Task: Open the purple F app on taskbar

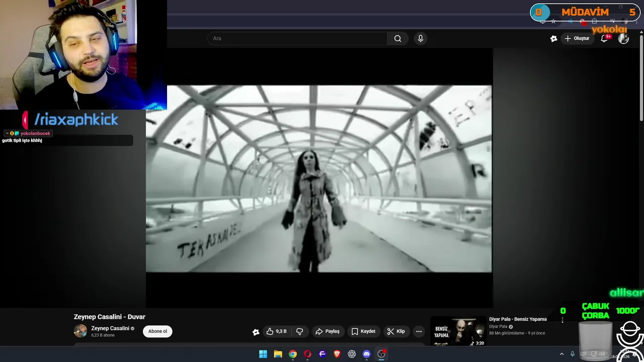Action: (x=323, y=354)
